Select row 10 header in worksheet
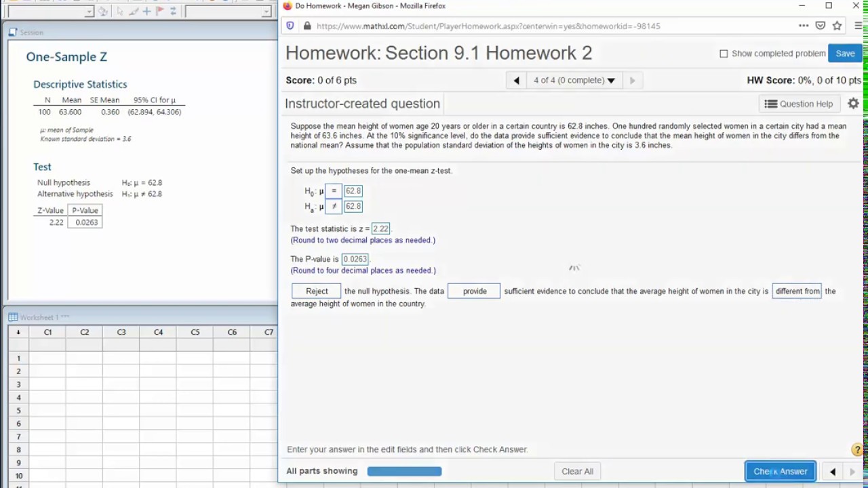This screenshot has width=868, height=488. click(x=18, y=476)
